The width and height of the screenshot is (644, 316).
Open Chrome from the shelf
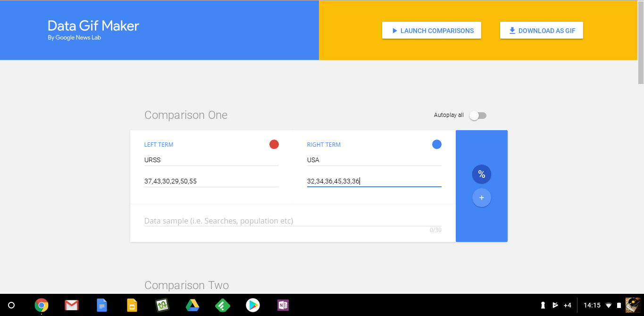[x=42, y=305]
